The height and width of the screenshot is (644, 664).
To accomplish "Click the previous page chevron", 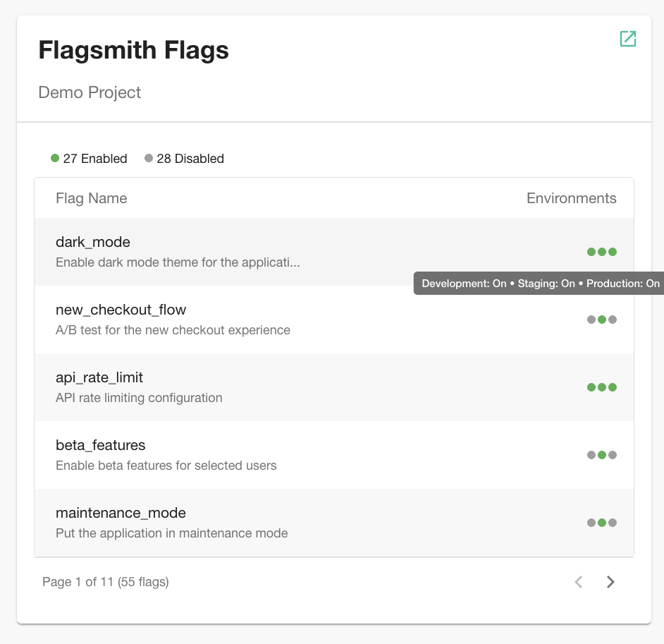I will 578,582.
